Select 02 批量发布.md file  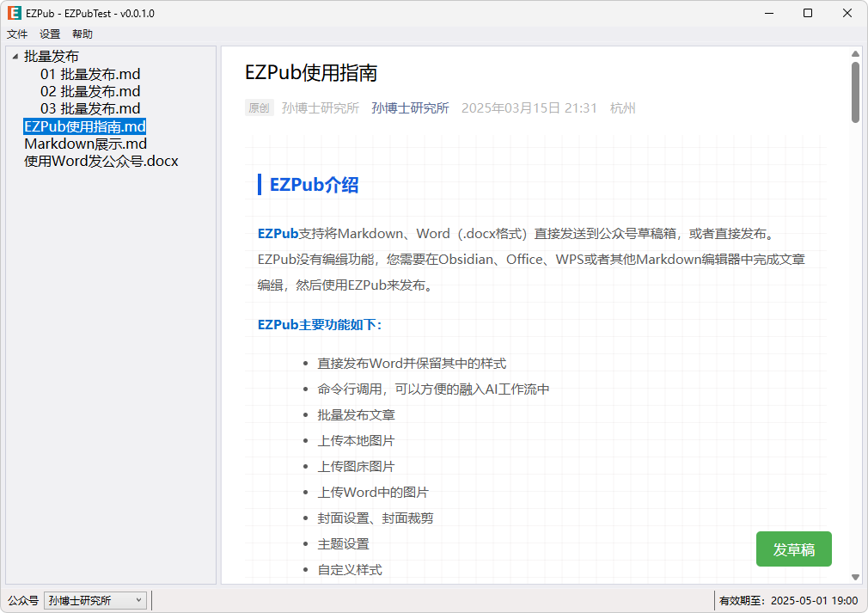click(90, 91)
